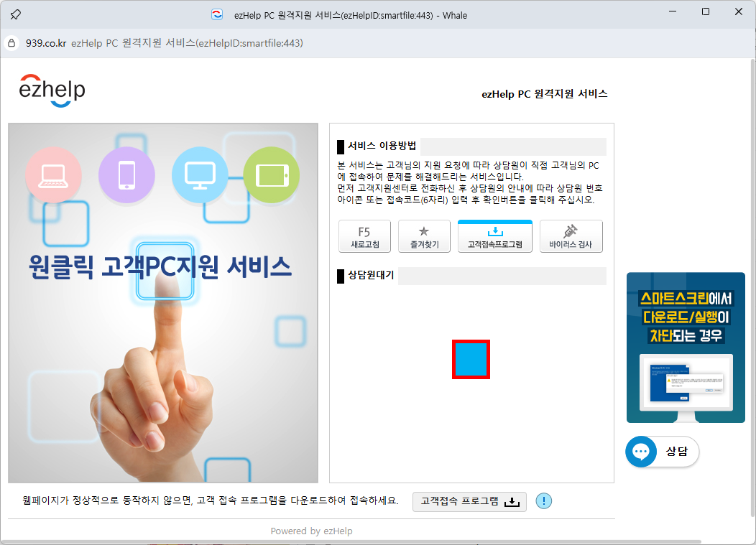Click the Powered by ezHelp footer text
756x545 pixels.
coord(311,531)
